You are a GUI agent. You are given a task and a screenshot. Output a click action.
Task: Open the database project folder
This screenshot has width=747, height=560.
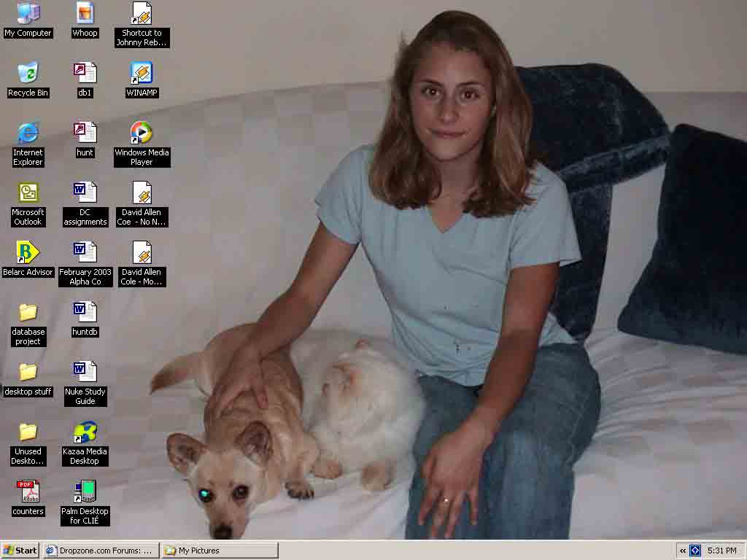pyautogui.click(x=28, y=313)
